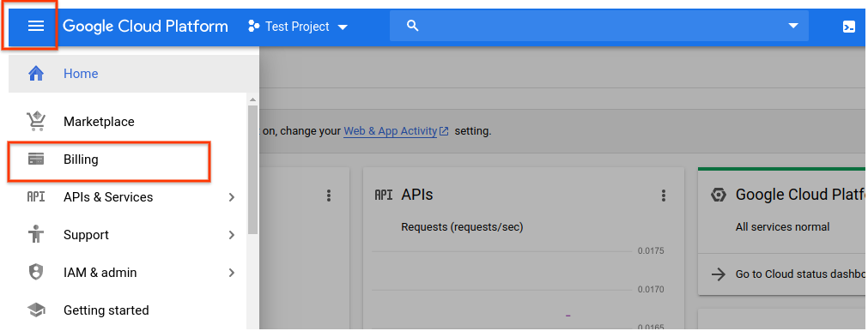Open three-dot menu on the leftmost card
The image size is (868, 331).
point(329,195)
